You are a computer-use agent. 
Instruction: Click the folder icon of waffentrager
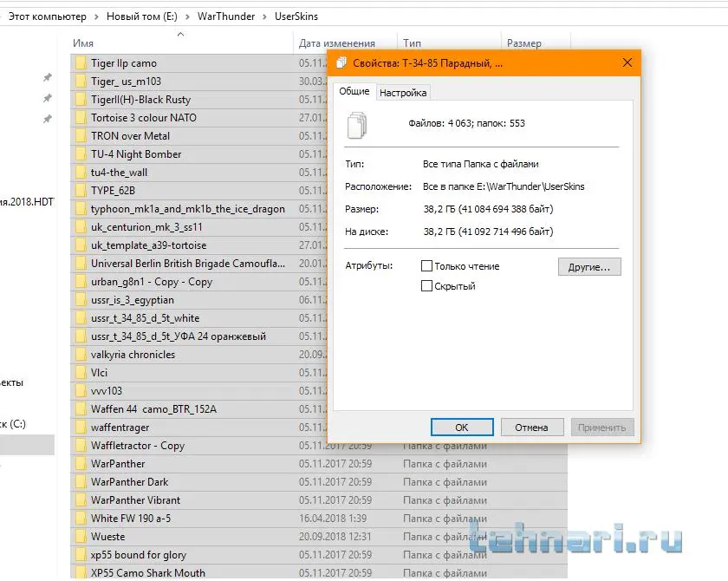(x=81, y=428)
